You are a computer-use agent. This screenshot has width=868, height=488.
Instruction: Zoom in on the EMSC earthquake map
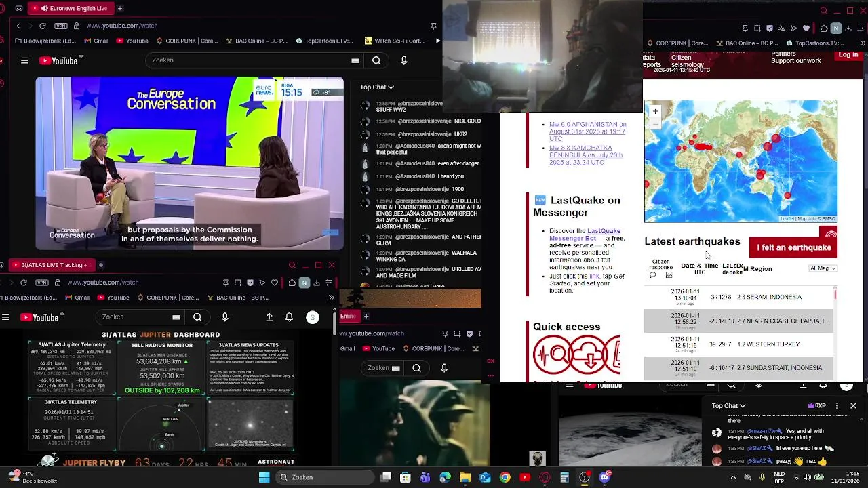[x=655, y=111]
